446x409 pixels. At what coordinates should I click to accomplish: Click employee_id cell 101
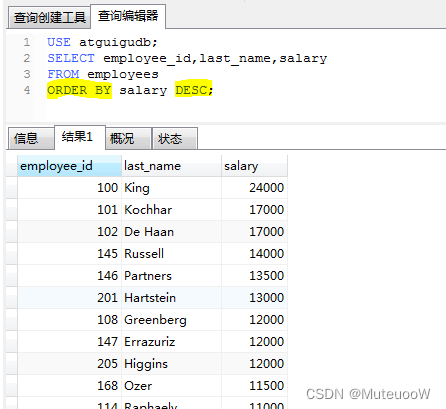coord(69,210)
